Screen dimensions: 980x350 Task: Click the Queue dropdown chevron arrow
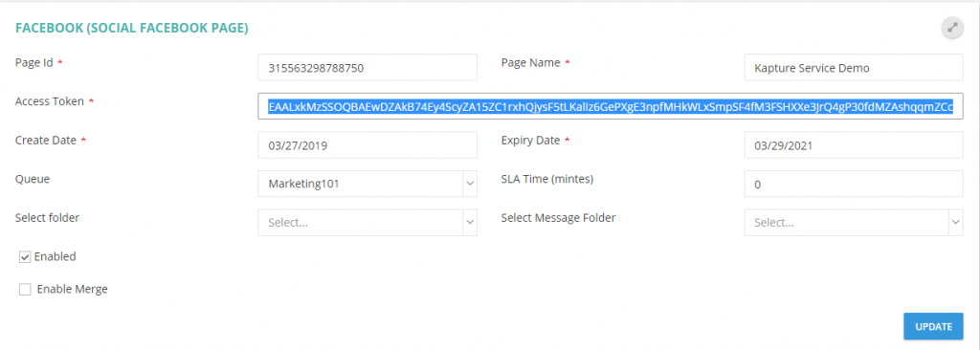(x=470, y=184)
